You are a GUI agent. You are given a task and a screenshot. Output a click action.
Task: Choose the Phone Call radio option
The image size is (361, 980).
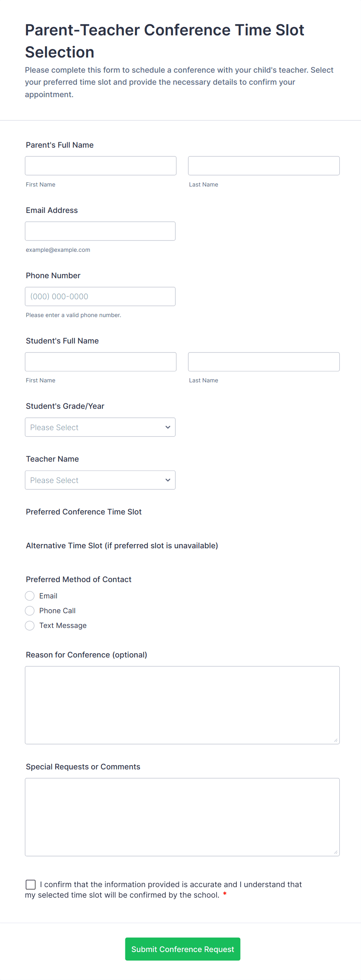(x=30, y=610)
